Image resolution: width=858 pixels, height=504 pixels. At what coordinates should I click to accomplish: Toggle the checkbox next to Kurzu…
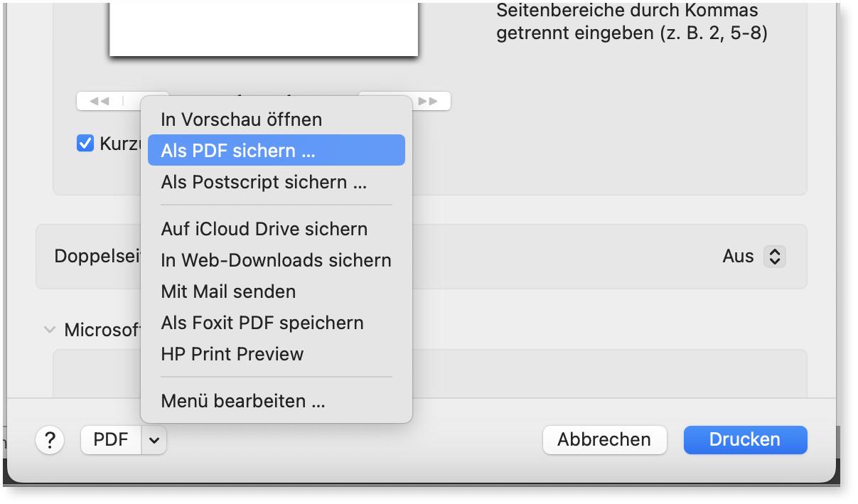[85, 144]
